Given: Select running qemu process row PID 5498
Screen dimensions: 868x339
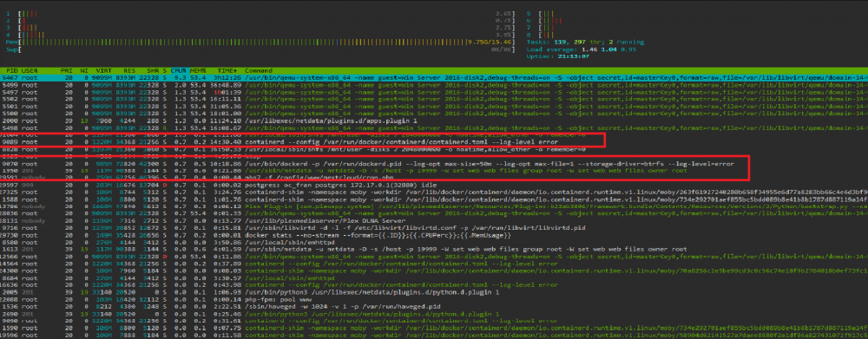Looking at the screenshot, I should (x=434, y=128).
